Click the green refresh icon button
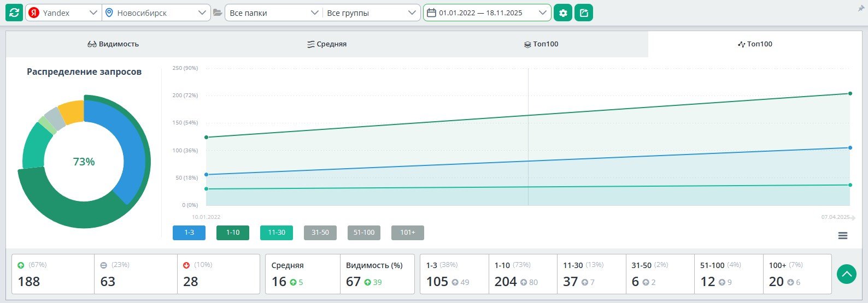 14,13
